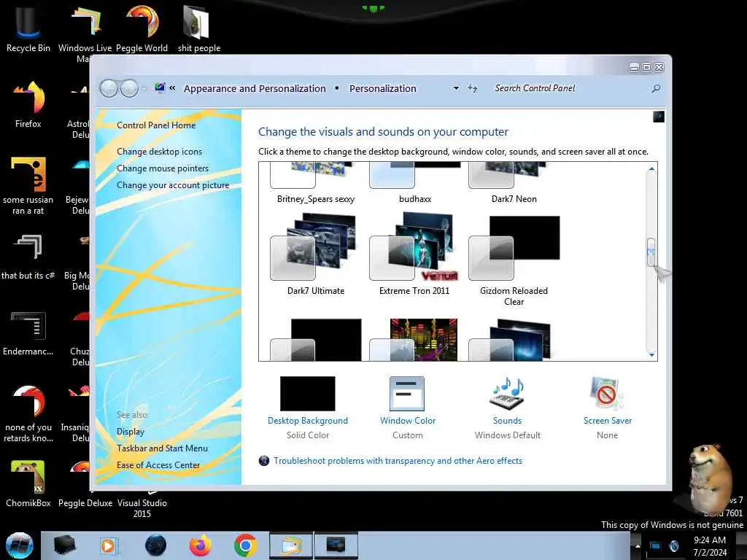Open the 'shit people' folder icon
This screenshot has height=560, width=747.
198,28
